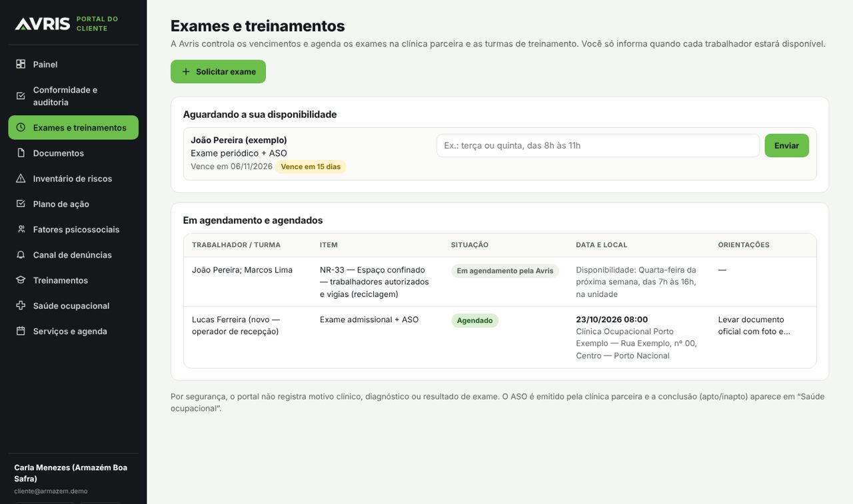Image resolution: width=853 pixels, height=504 pixels.
Task: Click the Fatores psicossociais people icon
Action: click(x=21, y=230)
